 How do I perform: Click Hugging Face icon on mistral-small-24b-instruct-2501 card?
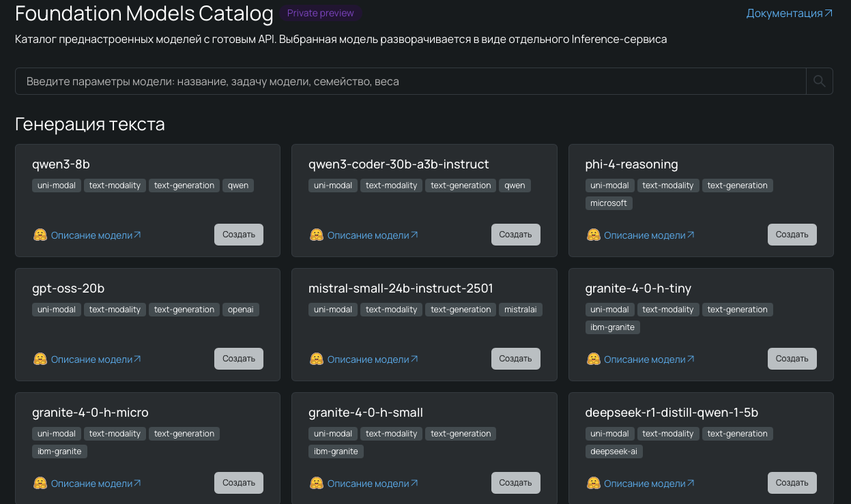pyautogui.click(x=317, y=359)
